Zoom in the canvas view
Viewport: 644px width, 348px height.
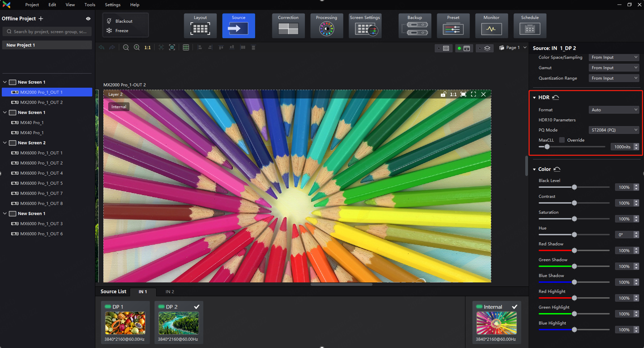click(x=136, y=48)
